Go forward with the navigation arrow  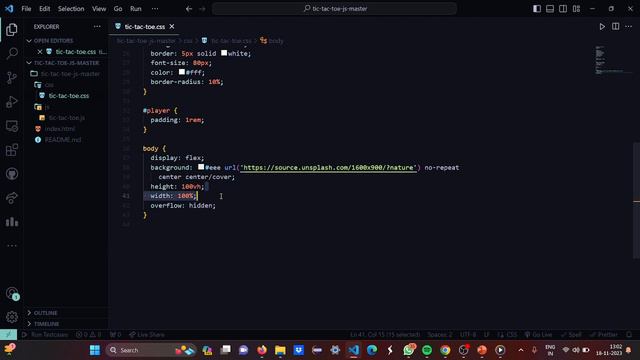202,9
